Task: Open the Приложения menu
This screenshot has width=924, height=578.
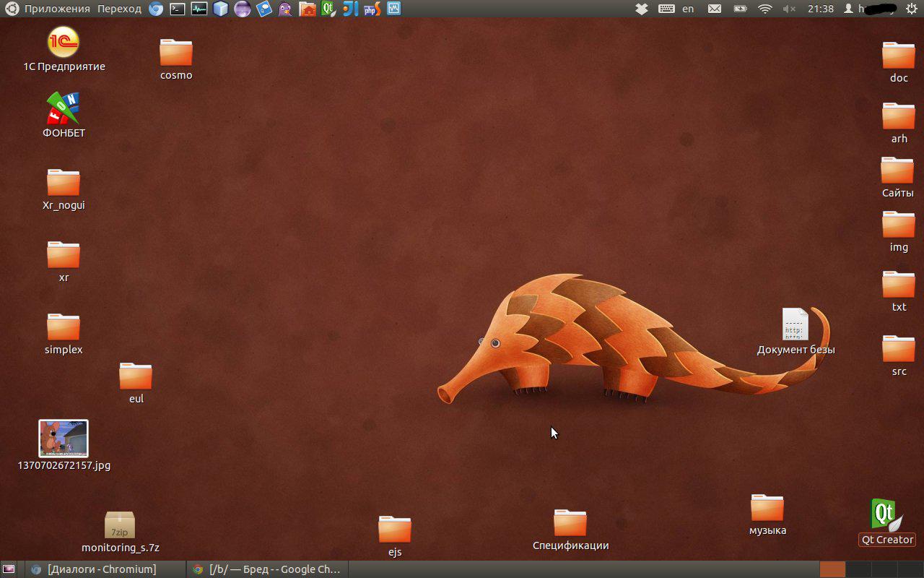Action: click(57, 9)
